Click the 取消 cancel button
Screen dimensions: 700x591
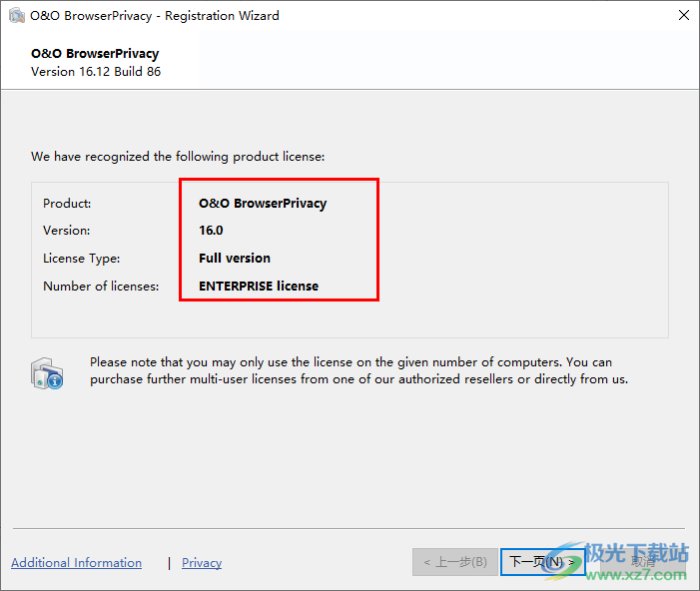(x=643, y=561)
